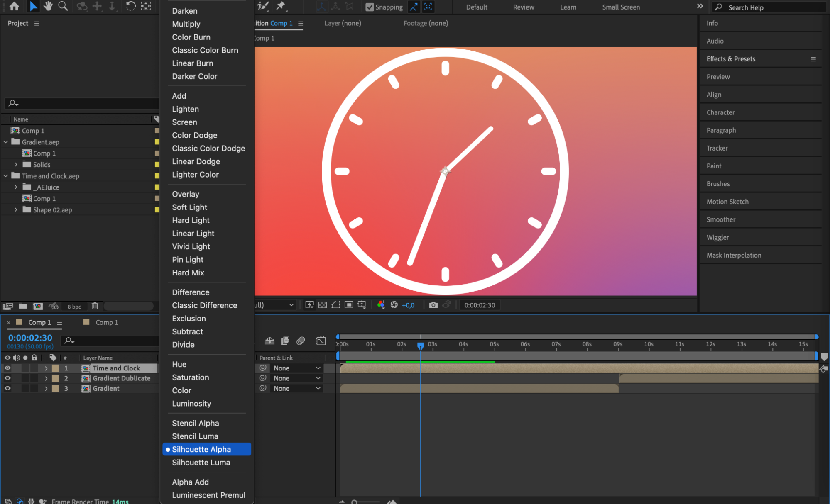Expand the Solids folder
This screenshot has height=504, width=830.
click(16, 165)
